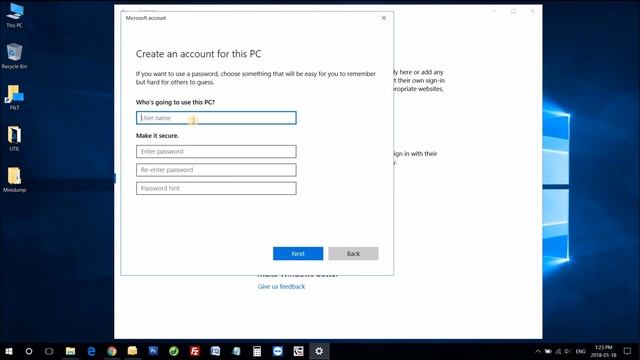The image size is (640, 360).
Task: Close the Microsoft account dialog
Action: pyautogui.click(x=384, y=18)
